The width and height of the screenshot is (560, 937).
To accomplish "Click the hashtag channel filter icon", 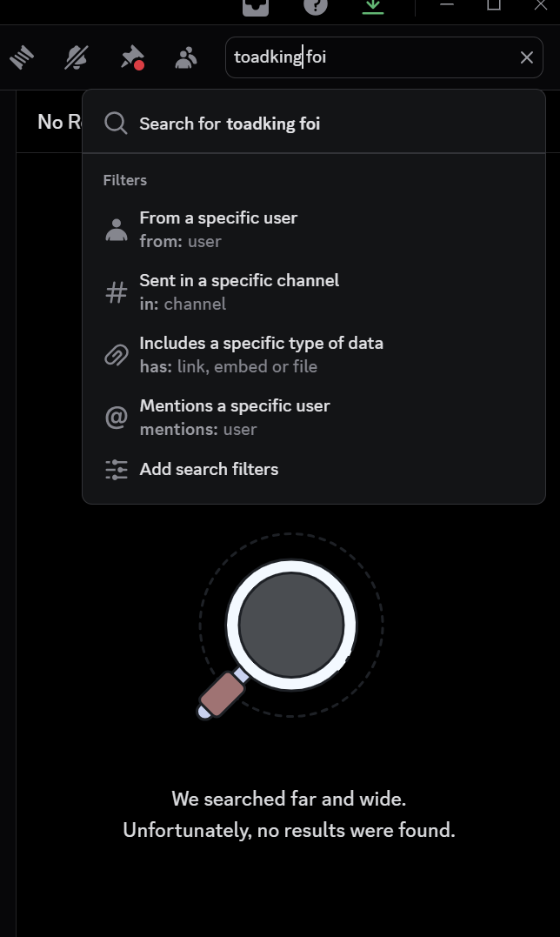I will click(x=116, y=293).
